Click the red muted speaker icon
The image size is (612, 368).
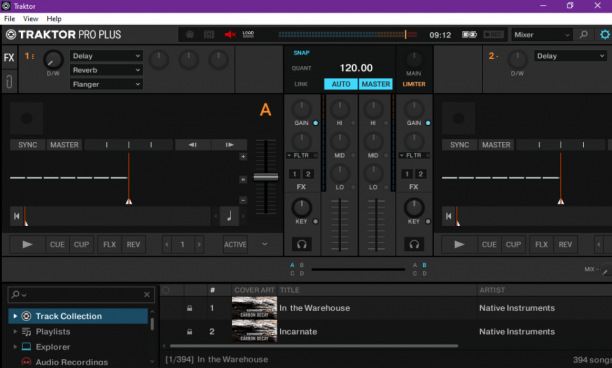230,35
